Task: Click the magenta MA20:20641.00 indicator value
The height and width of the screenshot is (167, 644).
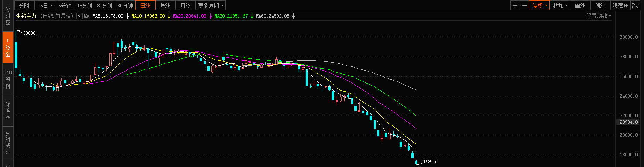Action: pyautogui.click(x=190, y=16)
